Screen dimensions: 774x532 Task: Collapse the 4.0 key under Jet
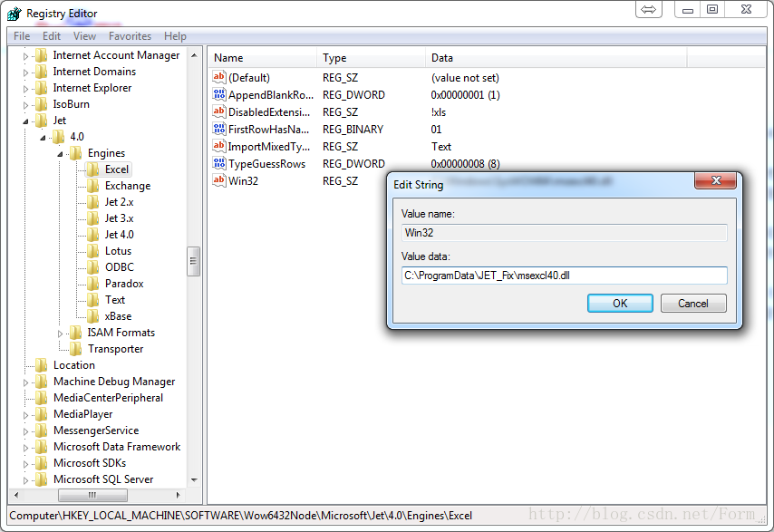43,138
